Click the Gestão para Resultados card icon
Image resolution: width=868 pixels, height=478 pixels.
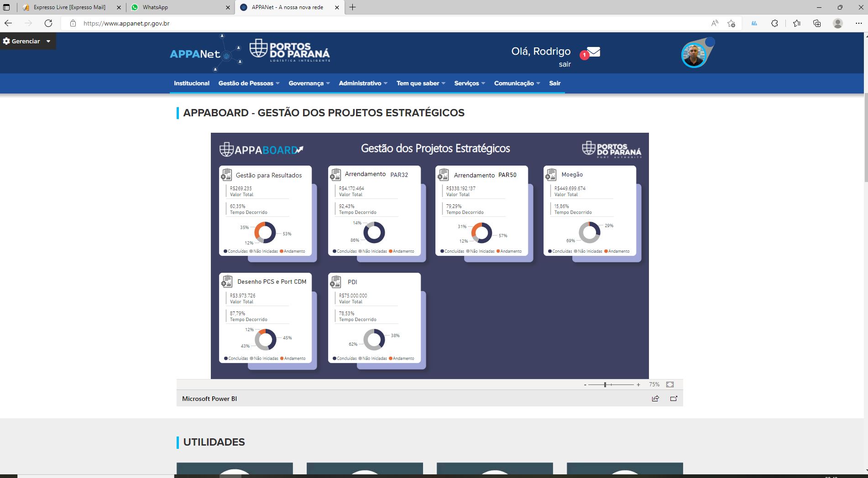(x=226, y=174)
